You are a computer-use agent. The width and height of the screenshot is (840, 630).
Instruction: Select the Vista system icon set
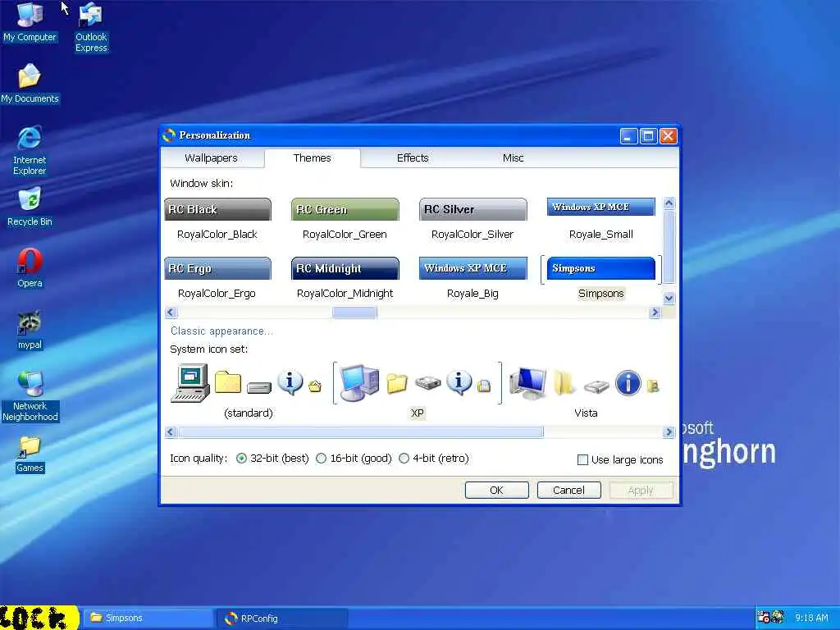(586, 390)
